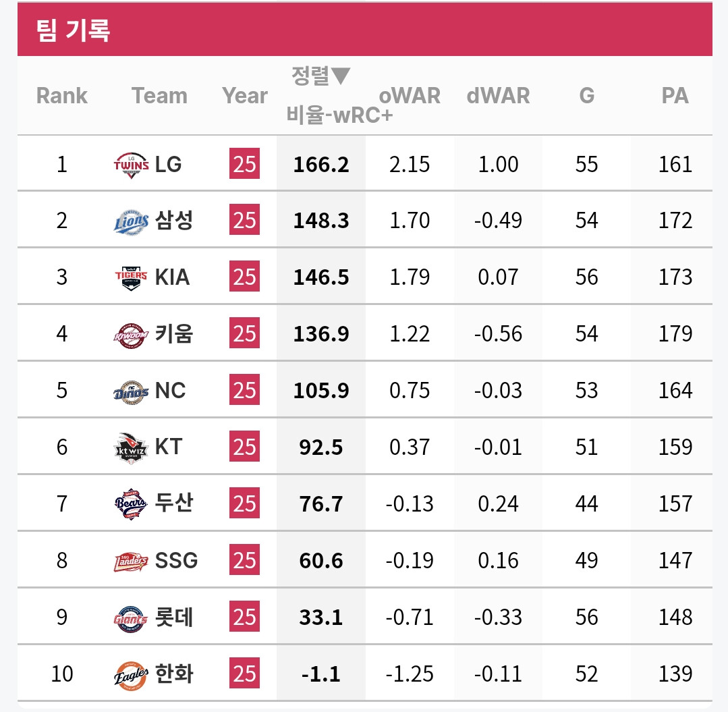Click the LG Twins team logo
Image resolution: width=728 pixels, height=712 pixels.
pos(132,165)
